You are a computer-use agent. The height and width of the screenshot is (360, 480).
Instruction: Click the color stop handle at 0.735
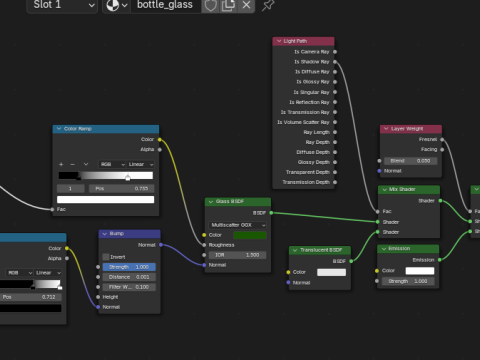click(x=128, y=177)
